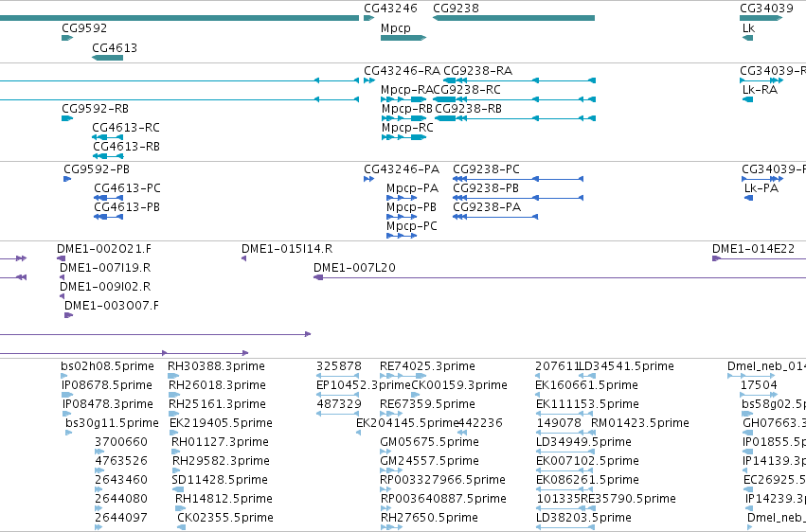The image size is (806, 532).
Task: Select the 325878 feature label
Action: point(339,366)
